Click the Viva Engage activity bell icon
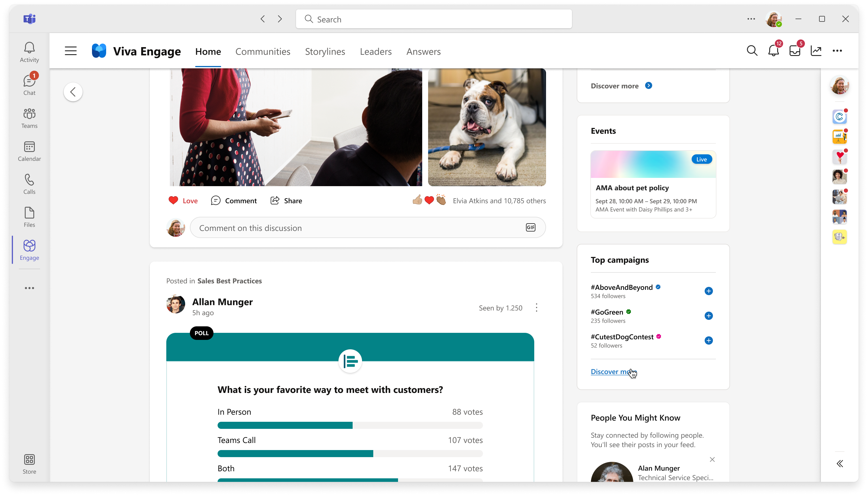 (x=774, y=51)
